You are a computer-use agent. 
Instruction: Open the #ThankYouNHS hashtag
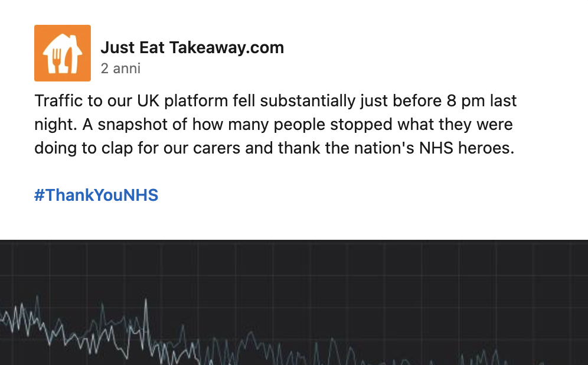click(x=96, y=195)
